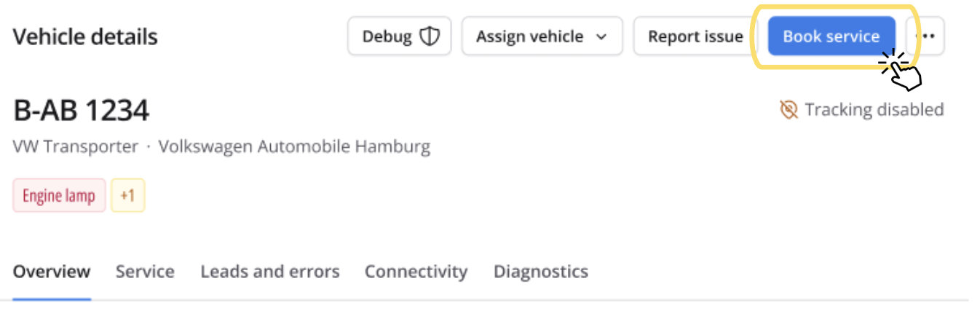Open the Leads and errors tab
Viewport: 980px width, 316px height.
coord(270,272)
